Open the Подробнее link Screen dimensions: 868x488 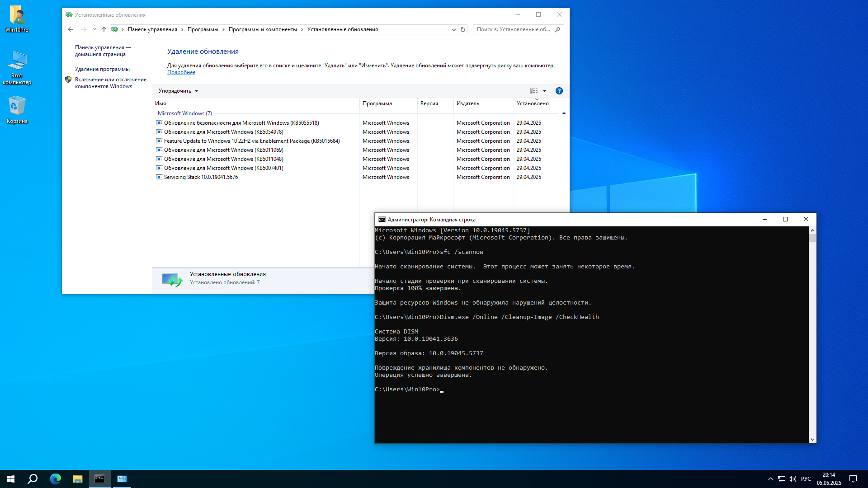pos(182,72)
